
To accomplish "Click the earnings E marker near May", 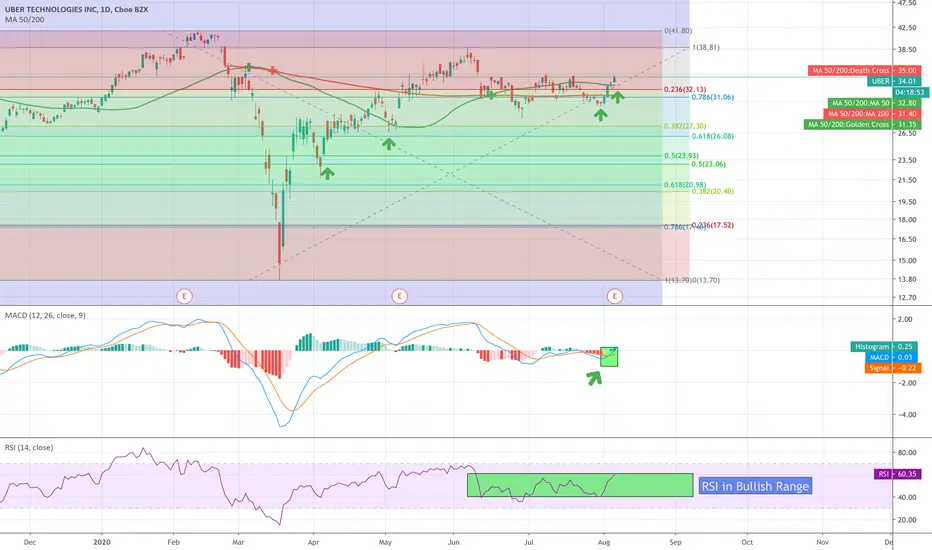I will (399, 296).
